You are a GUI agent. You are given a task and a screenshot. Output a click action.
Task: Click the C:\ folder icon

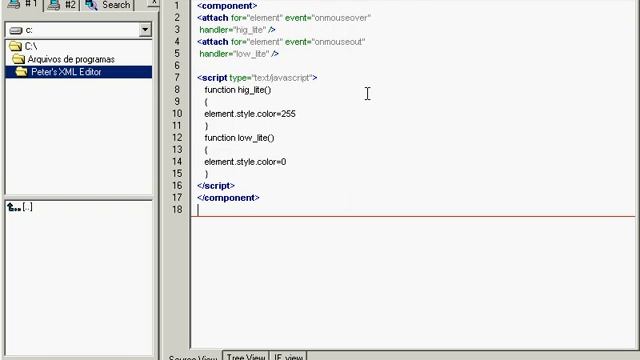click(15, 46)
